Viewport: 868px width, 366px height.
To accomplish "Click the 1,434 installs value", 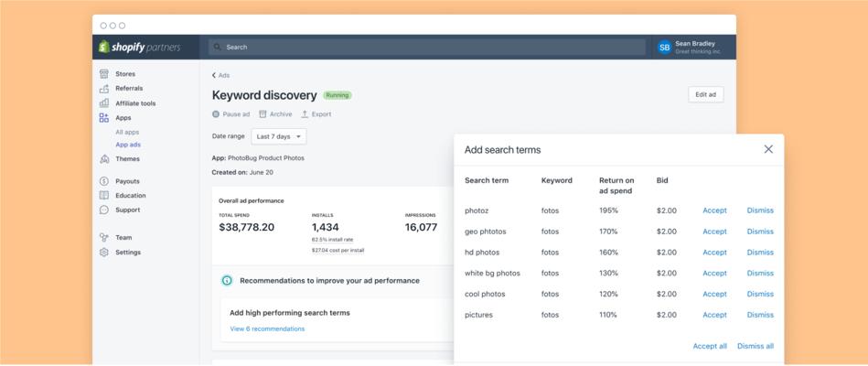I will tap(325, 227).
